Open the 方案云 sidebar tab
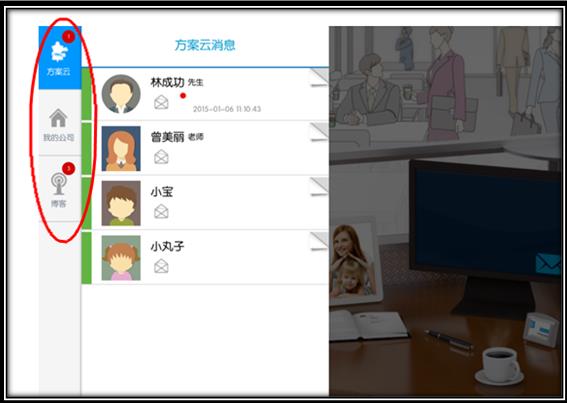 tap(60, 58)
